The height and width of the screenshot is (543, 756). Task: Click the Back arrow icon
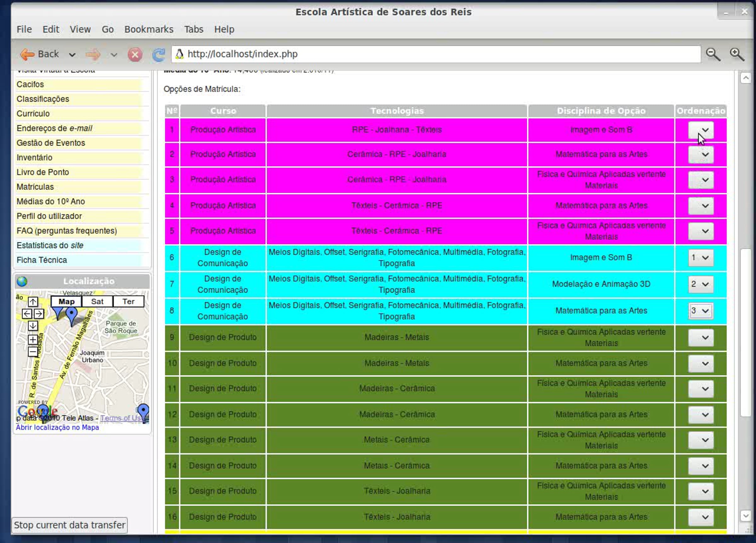tap(27, 54)
